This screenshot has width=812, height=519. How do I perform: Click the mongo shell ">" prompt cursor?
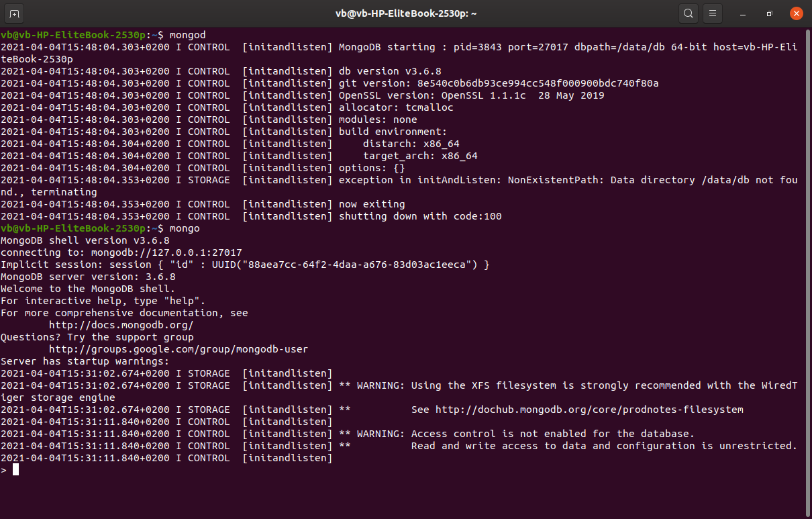(x=15, y=470)
